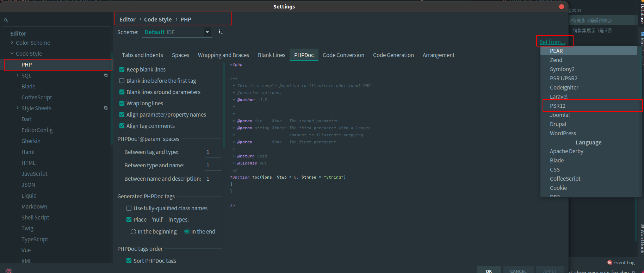Click the settings search magnifier icon

pyautogui.click(x=6, y=20)
